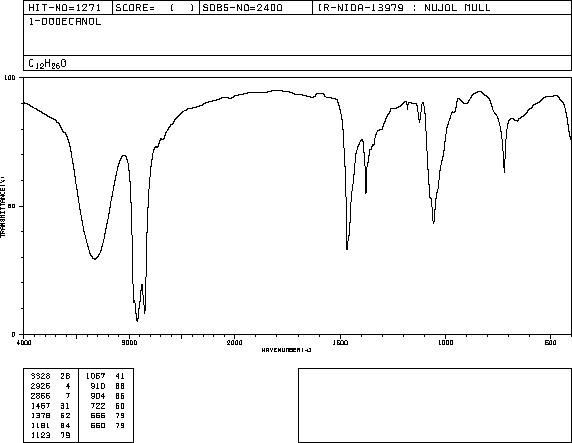Click the deepest C-H peak near 2926
Screen dimensions: 572x443
pyautogui.click(x=137, y=321)
